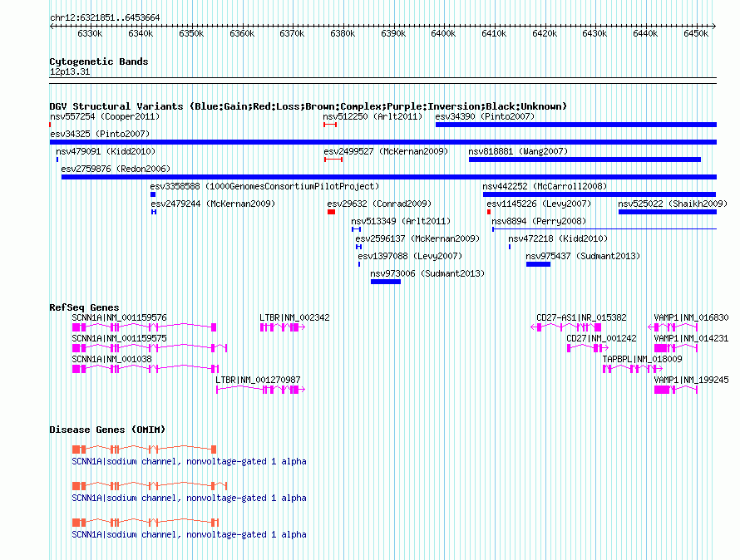Click TAPBPL|NM_018009 gene label
Image resolution: width=740 pixels, height=560 pixels.
[x=642, y=360]
